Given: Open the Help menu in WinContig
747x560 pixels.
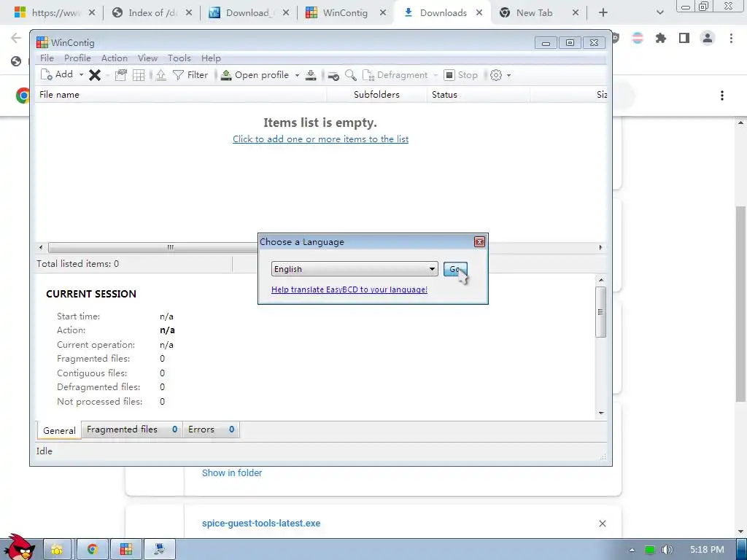Looking at the screenshot, I should coord(211,58).
